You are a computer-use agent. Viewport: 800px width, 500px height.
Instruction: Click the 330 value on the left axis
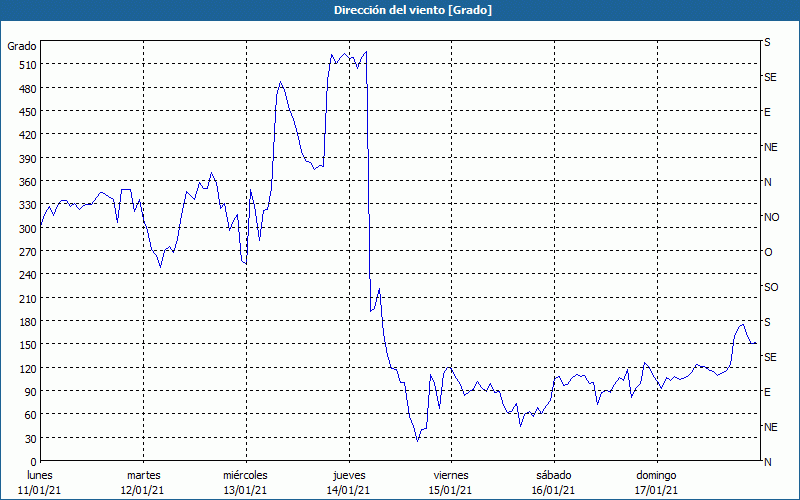pyautogui.click(x=27, y=205)
